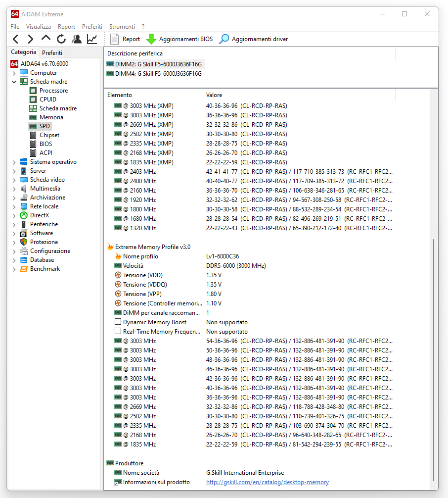Select the ACPI icon in tree

[33, 153]
